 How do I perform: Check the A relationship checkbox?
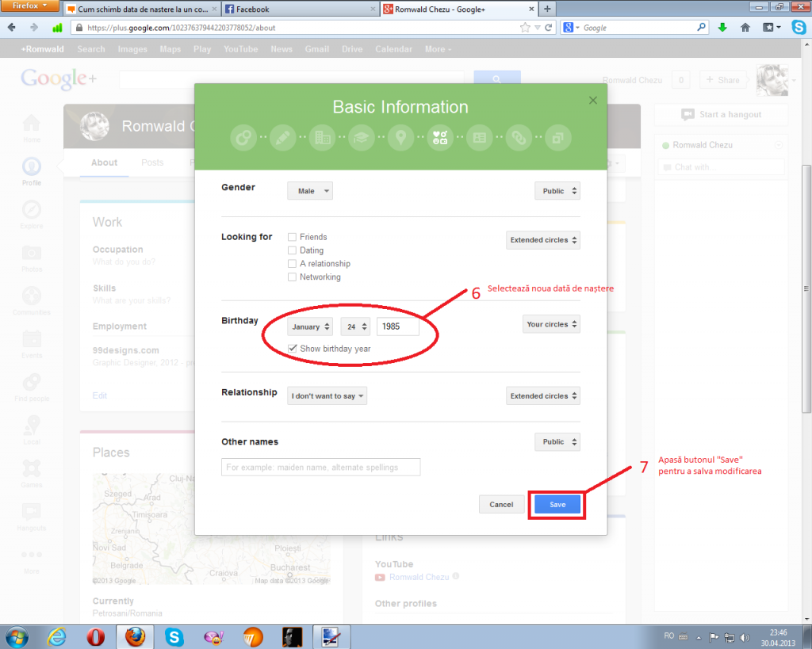click(x=292, y=264)
